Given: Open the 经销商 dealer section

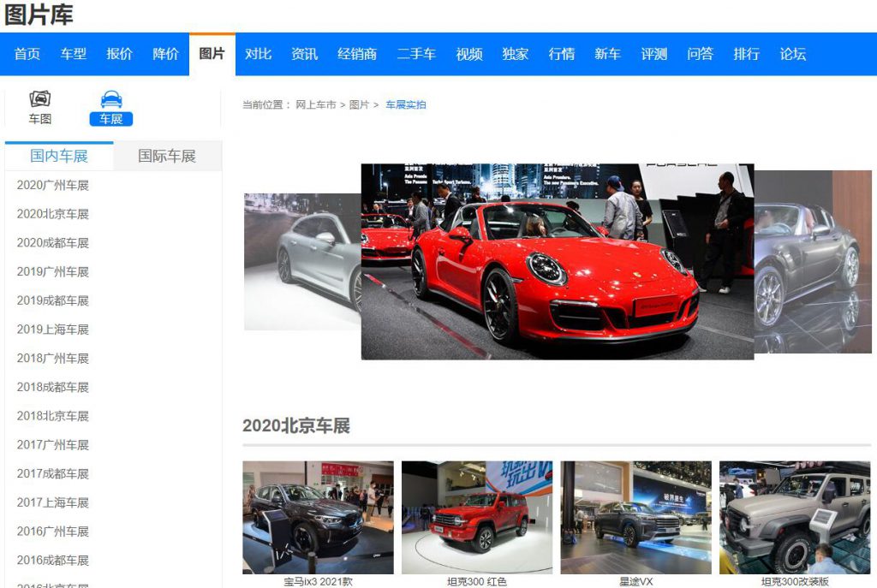Looking at the screenshot, I should click(358, 53).
